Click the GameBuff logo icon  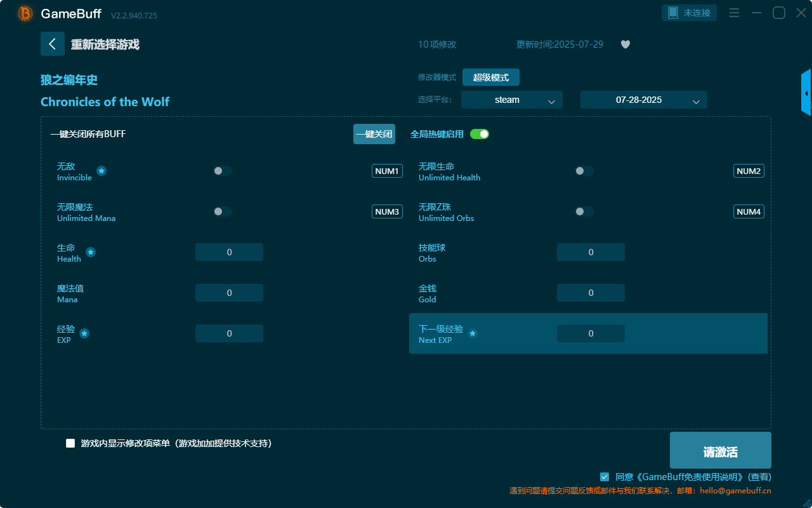pyautogui.click(x=25, y=13)
